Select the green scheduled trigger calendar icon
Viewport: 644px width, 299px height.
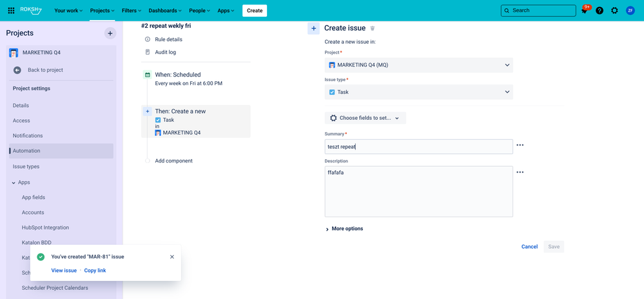point(148,75)
